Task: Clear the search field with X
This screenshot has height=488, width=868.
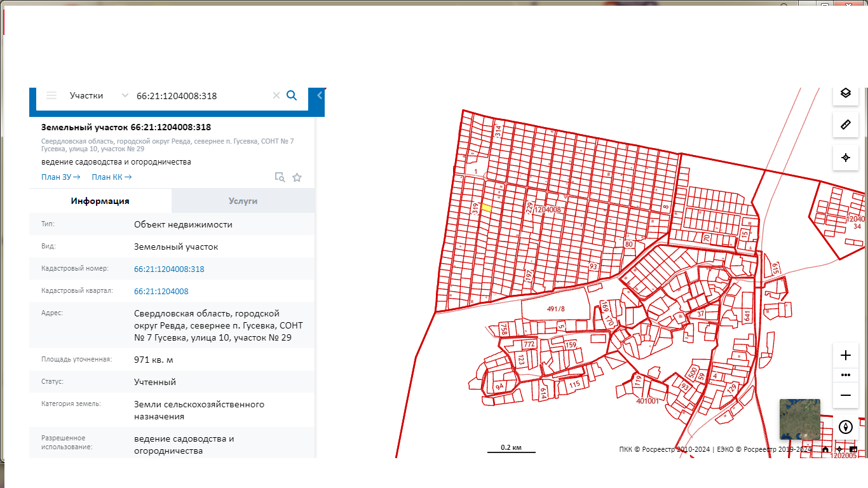Action: pyautogui.click(x=276, y=95)
